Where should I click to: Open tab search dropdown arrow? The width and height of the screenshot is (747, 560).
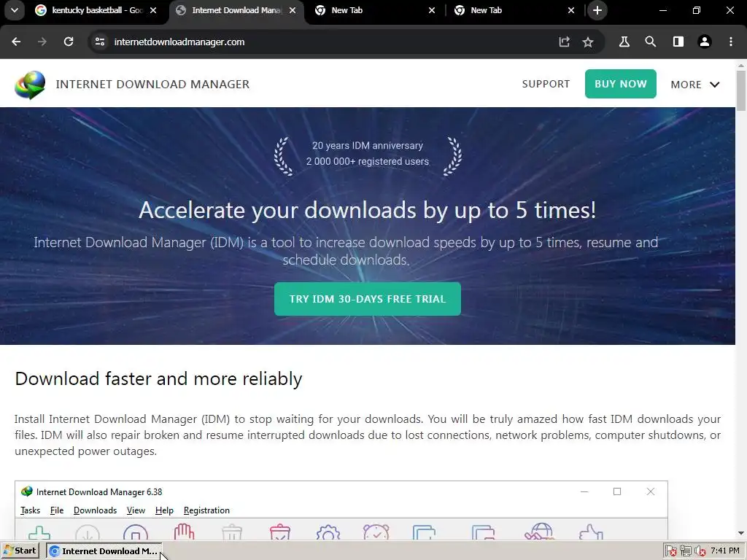click(15, 10)
